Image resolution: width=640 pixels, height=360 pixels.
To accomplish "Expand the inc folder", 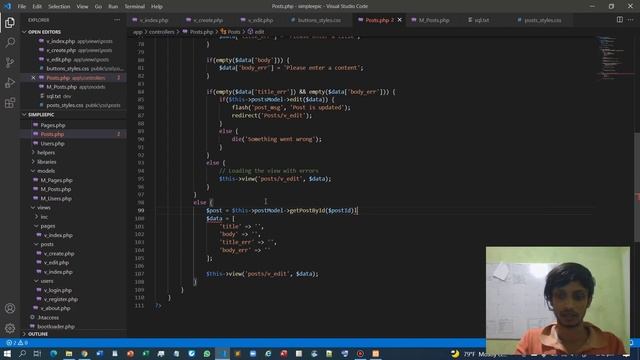I will (x=44, y=217).
